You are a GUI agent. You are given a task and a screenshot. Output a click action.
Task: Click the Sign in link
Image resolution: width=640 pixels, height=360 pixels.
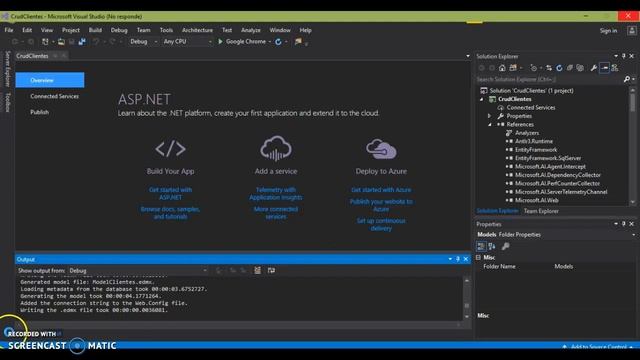608,31
